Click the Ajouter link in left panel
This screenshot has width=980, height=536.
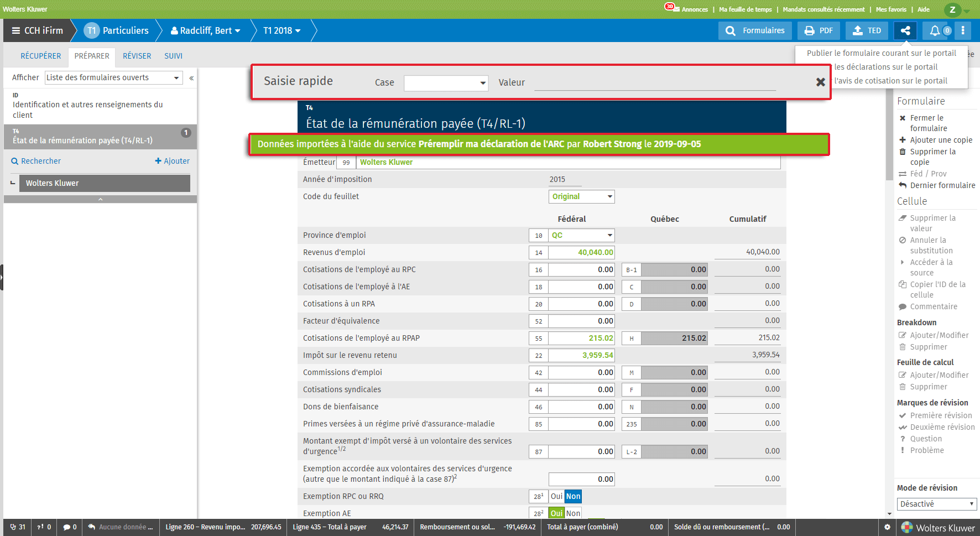coord(173,161)
